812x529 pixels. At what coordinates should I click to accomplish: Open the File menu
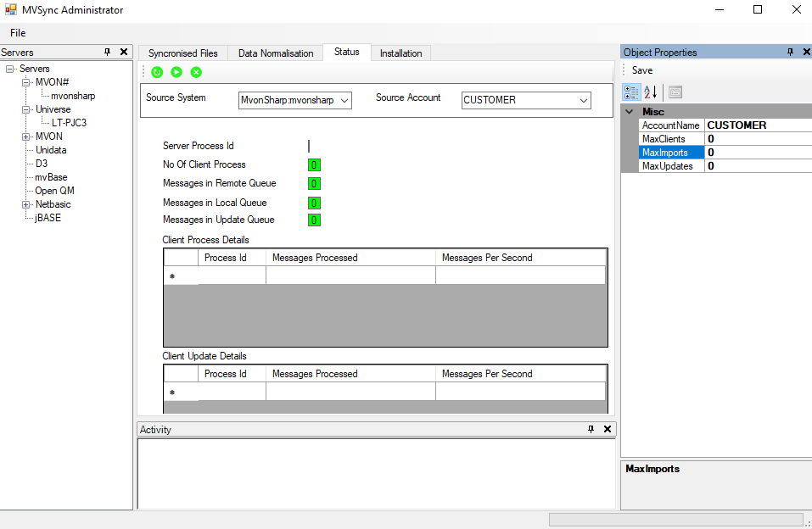pyautogui.click(x=18, y=33)
